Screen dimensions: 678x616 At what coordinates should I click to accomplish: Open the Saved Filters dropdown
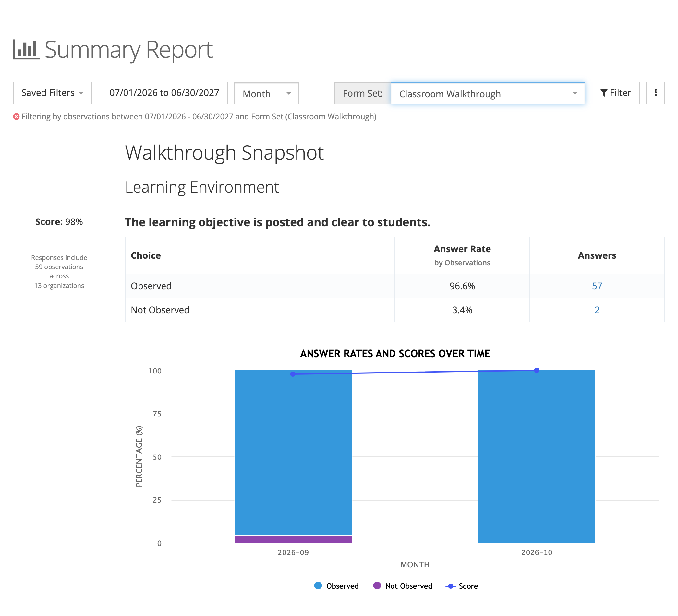coord(53,93)
